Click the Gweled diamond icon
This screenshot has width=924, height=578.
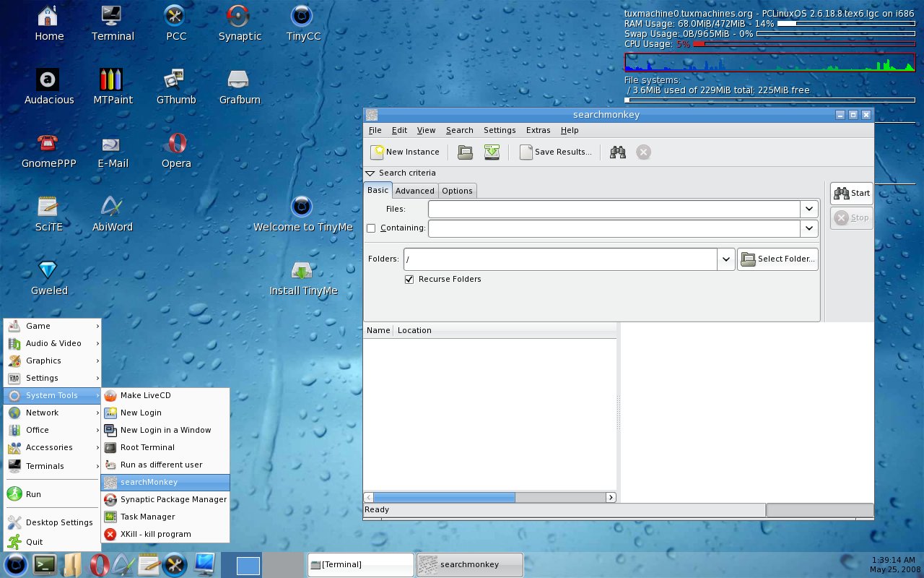pyautogui.click(x=49, y=269)
